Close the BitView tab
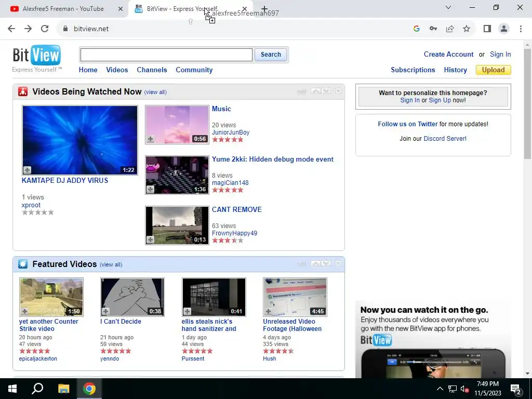This screenshot has height=399, width=532. point(245,9)
